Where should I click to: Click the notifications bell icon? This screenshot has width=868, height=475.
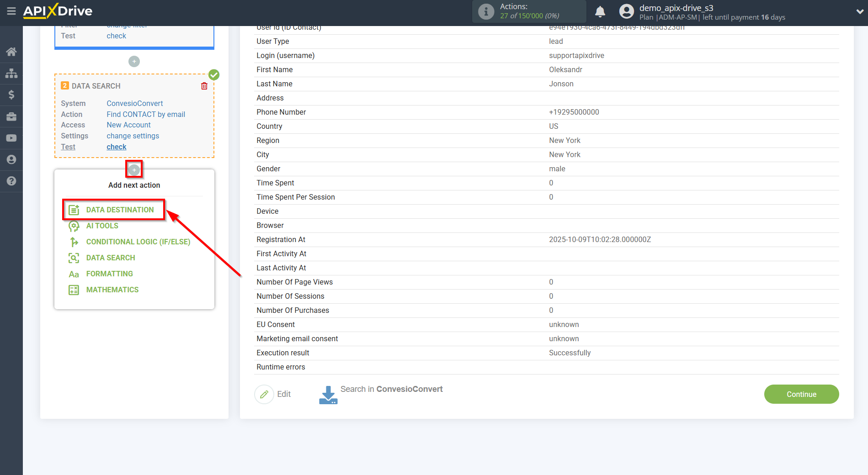click(600, 11)
